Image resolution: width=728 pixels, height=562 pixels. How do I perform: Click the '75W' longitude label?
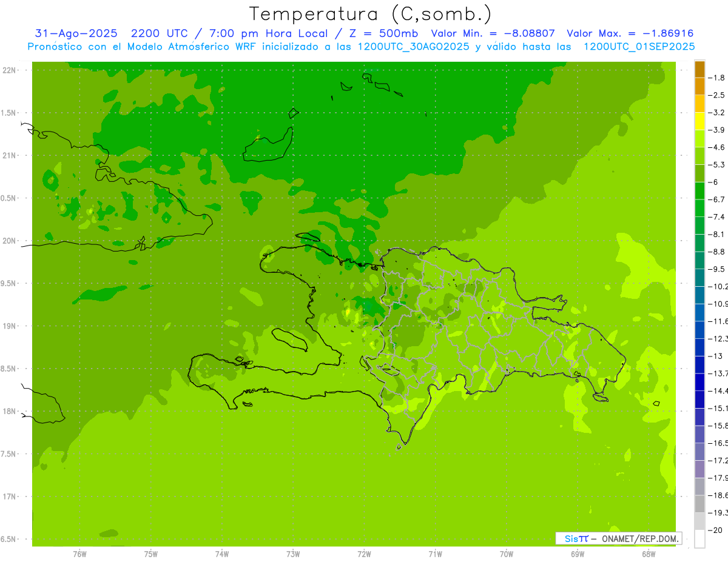coord(150,554)
